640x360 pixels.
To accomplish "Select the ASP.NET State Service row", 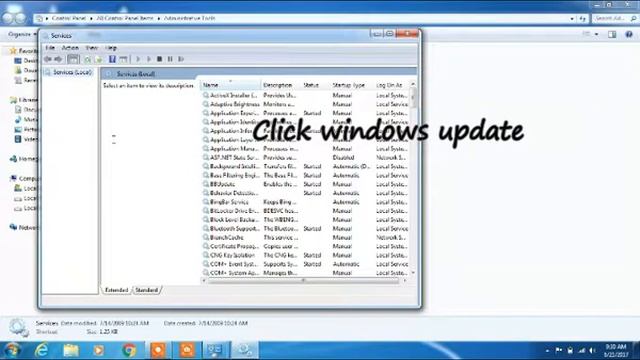I will 305,158.
